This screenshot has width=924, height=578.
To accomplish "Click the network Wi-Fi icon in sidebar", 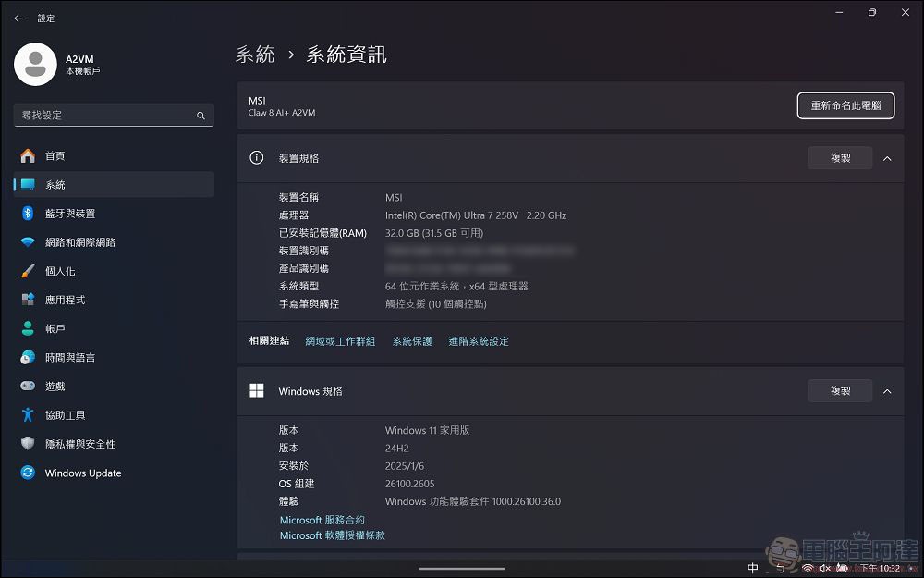I will pos(28,242).
